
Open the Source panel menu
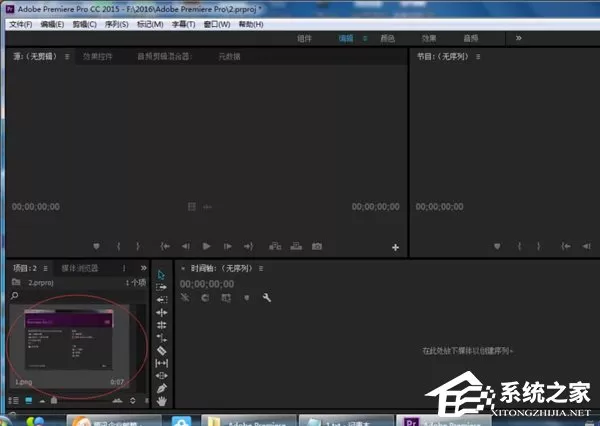pos(67,57)
